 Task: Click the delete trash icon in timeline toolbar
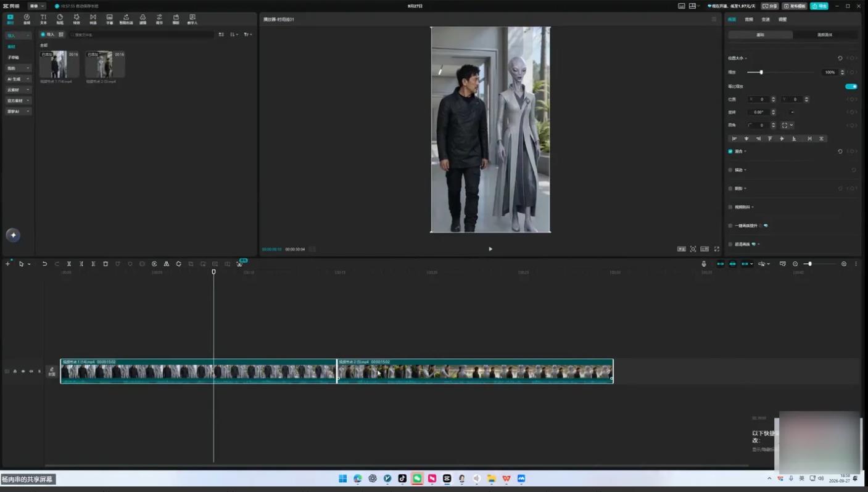(x=105, y=264)
